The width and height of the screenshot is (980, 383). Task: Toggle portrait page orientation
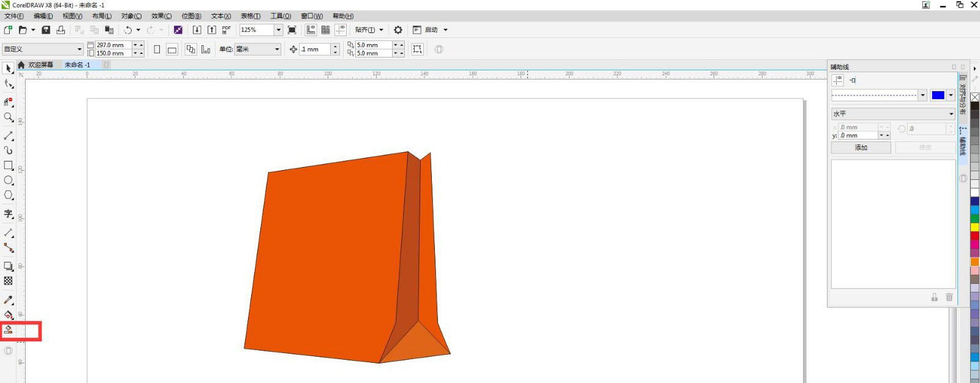pyautogui.click(x=157, y=50)
